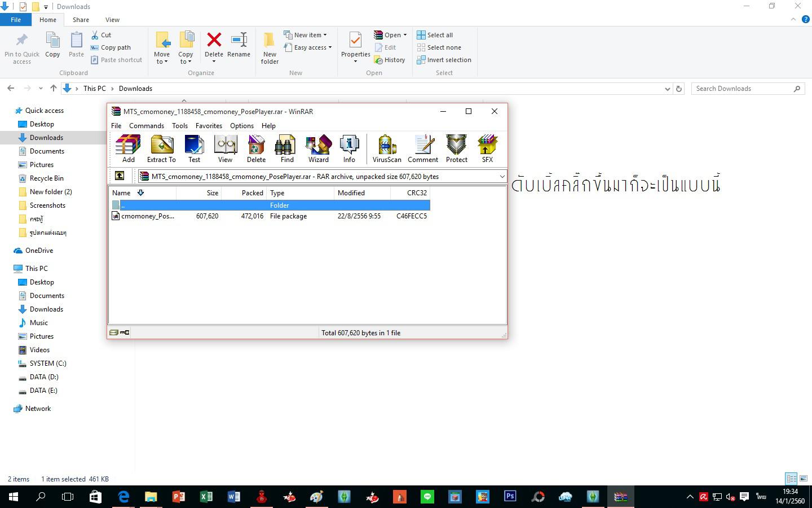Viewport: 812px width, 508px height.
Task: Create a New folder from Explorer ribbon
Action: 270,49
